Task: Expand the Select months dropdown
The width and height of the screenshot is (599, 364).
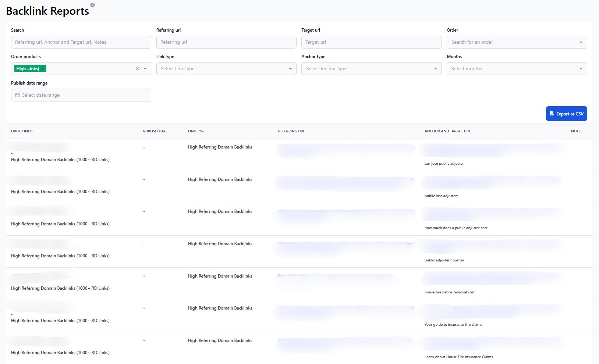Action: (581, 69)
